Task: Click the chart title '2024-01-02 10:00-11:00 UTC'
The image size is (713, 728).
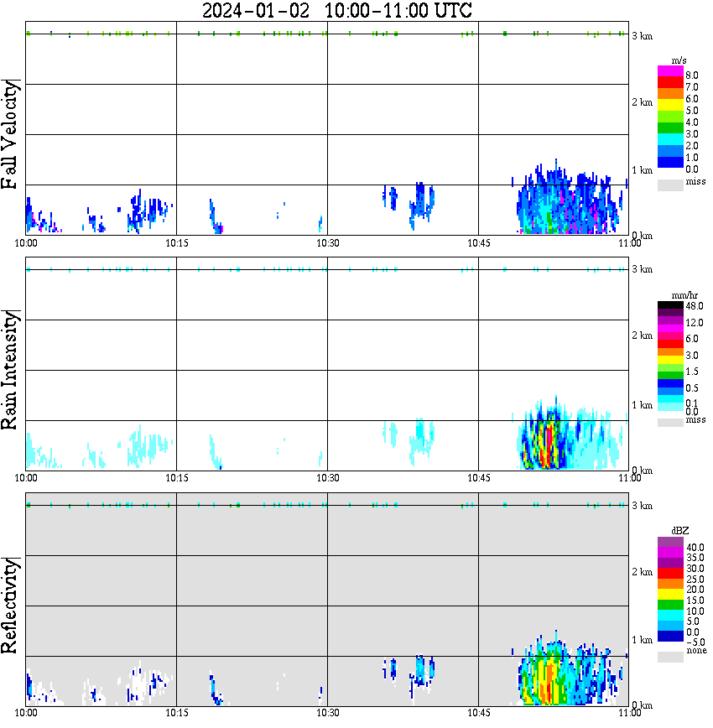Action: click(x=336, y=10)
